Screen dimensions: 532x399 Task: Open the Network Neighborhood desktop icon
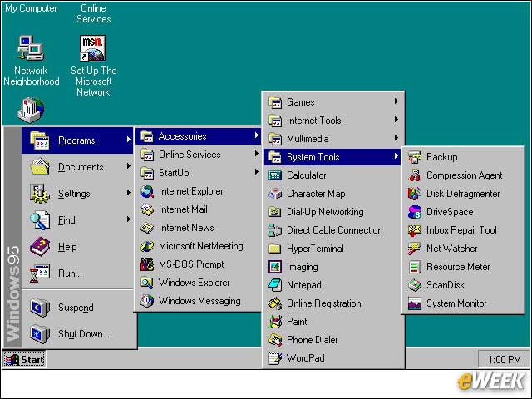click(x=31, y=48)
